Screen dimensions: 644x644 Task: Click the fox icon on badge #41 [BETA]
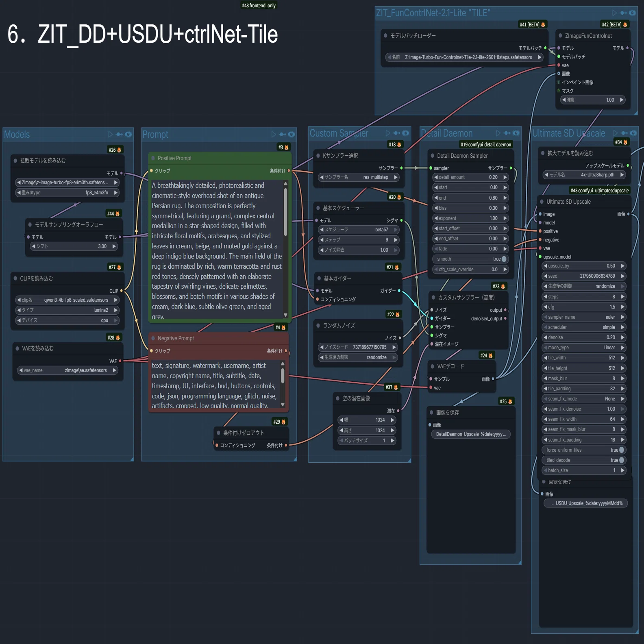pos(543,25)
